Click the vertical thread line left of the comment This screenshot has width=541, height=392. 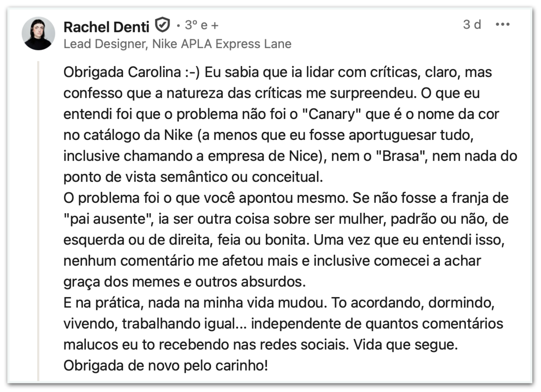(x=38, y=218)
